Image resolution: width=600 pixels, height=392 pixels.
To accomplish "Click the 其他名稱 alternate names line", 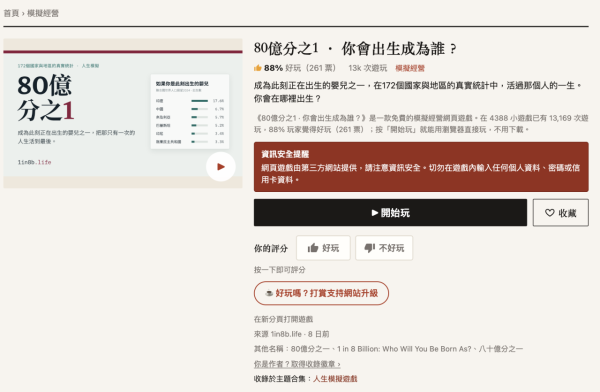I will [x=388, y=349].
